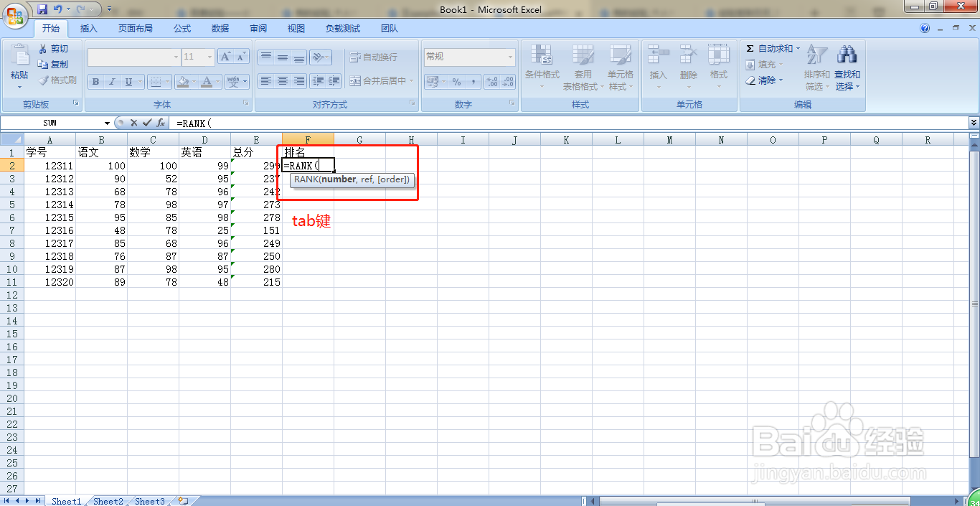Switch to the Sheet2 worksheet tab
This screenshot has height=506, width=980.
coord(108,500)
